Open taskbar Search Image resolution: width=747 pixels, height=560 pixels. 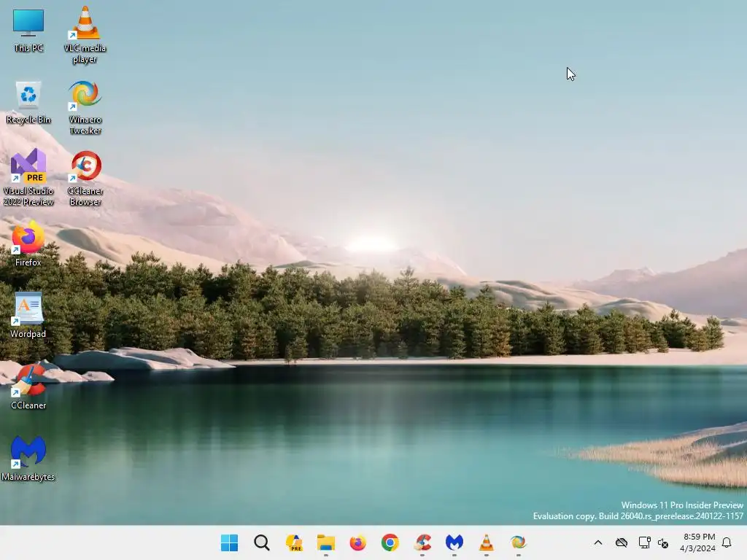pyautogui.click(x=262, y=542)
